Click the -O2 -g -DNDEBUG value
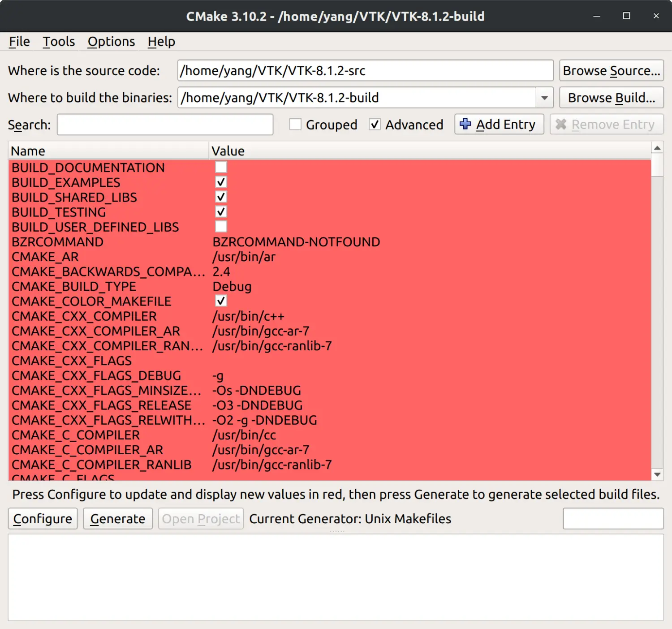The width and height of the screenshot is (672, 629). pyautogui.click(x=264, y=420)
